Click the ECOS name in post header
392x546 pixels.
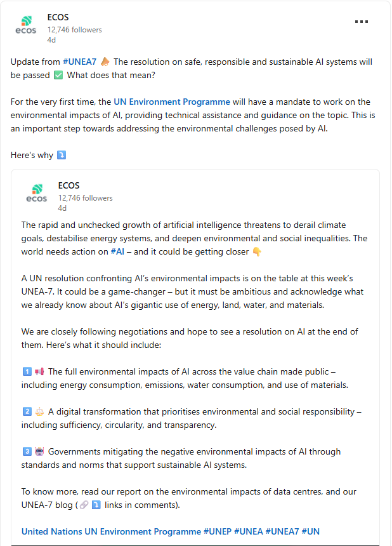58,17
